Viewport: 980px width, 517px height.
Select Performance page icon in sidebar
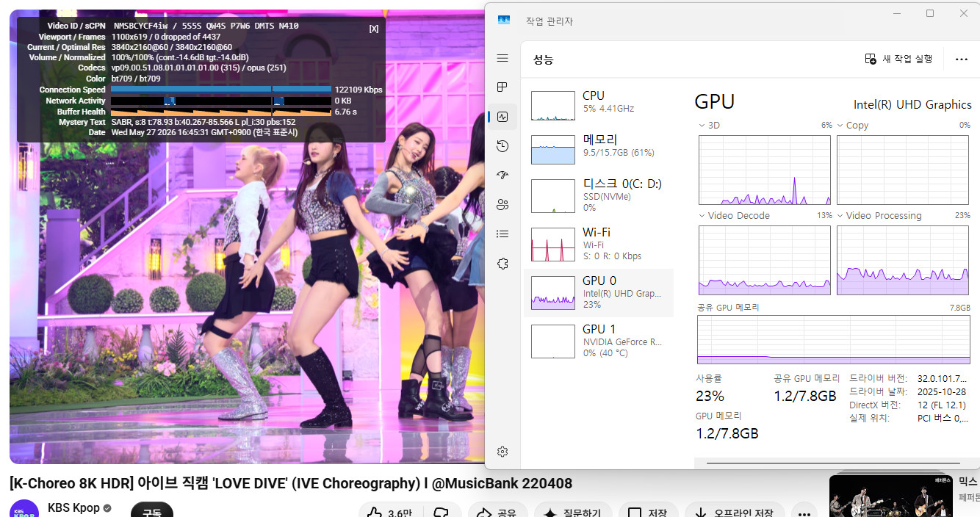[502, 116]
